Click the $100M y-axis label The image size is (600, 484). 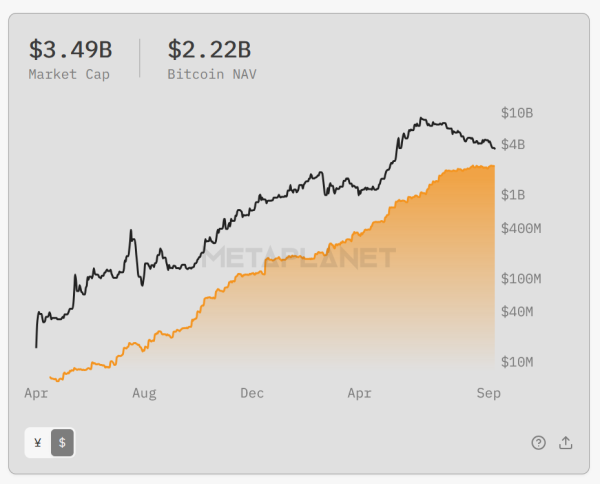pos(521,279)
